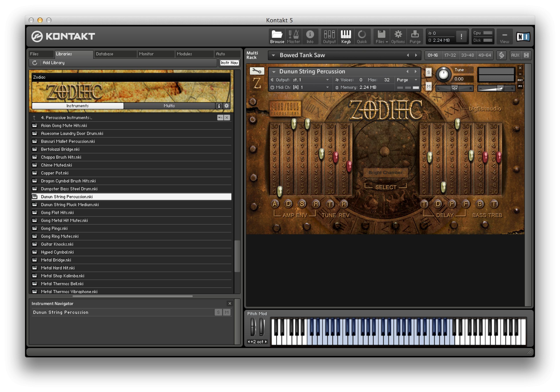Viewport: 560px width, 392px height.
Task: Click the multi rack resize diamond icon
Action: tap(501, 55)
